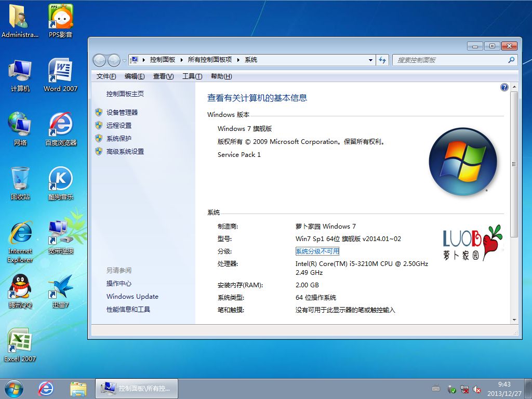Expand the address bar history dropdown arrow
Screen dimensions: 532x399
(370, 60)
